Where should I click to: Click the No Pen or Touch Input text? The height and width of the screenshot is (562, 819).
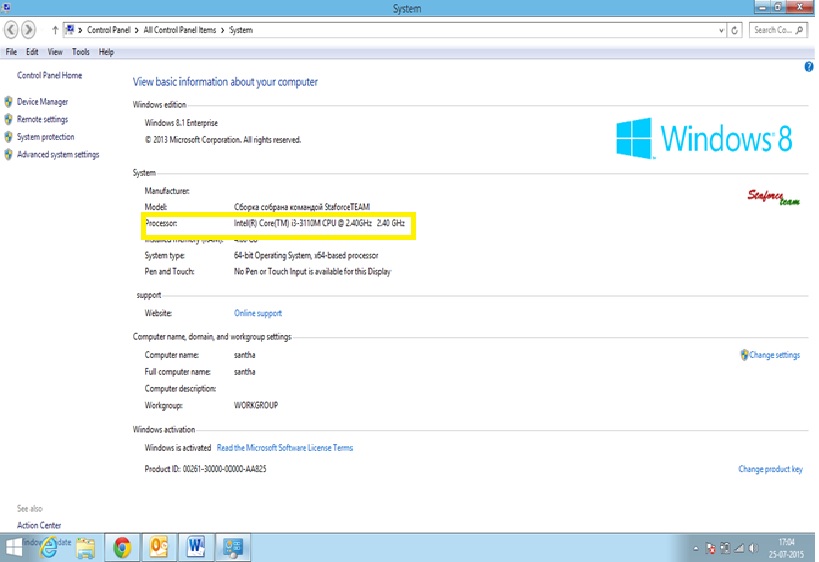(x=312, y=272)
